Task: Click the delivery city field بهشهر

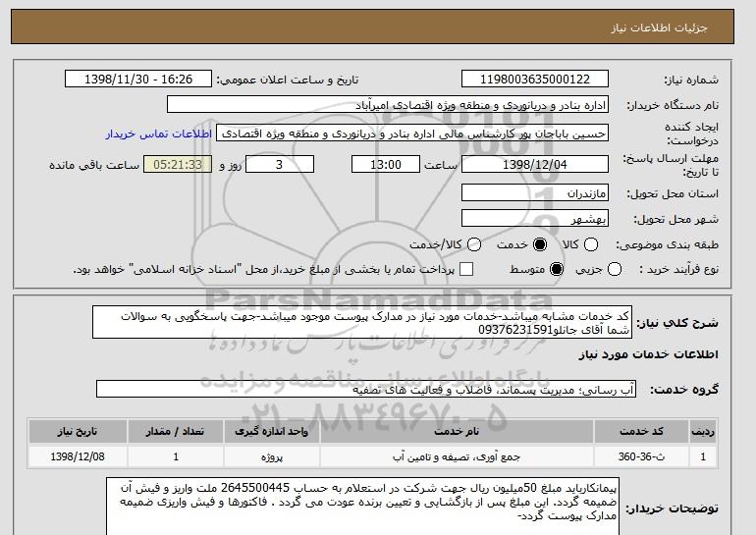Action: 535,218
